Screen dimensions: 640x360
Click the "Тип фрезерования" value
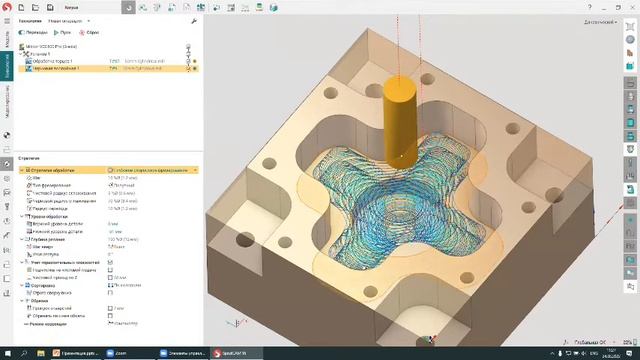coord(121,185)
